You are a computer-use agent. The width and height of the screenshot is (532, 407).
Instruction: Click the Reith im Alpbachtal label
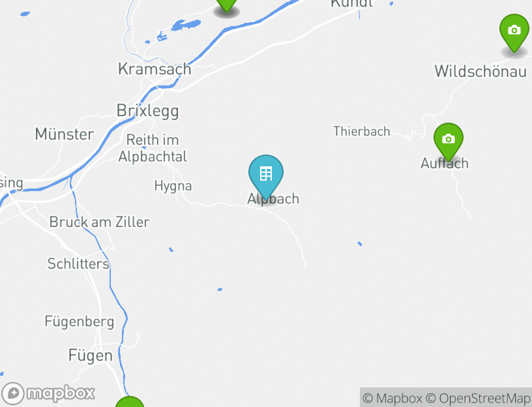click(153, 148)
